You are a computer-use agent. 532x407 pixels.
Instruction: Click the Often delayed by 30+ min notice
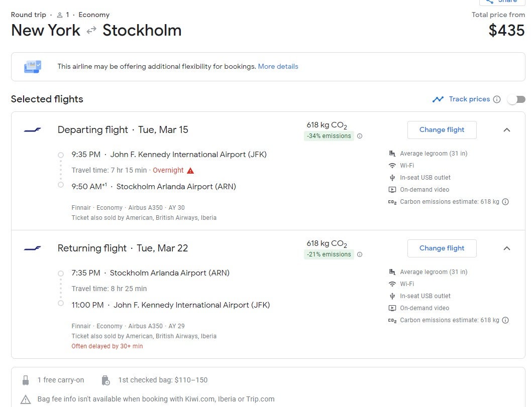(107, 346)
